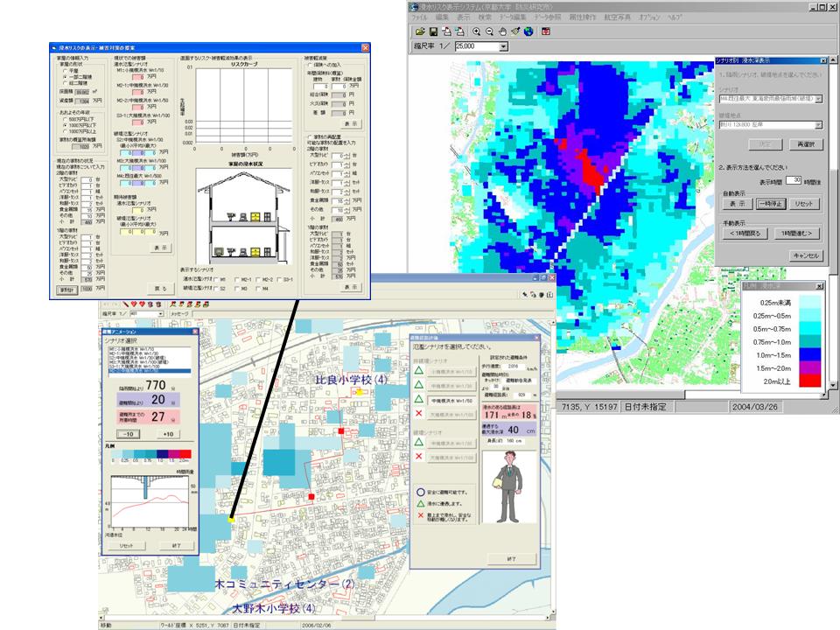
Task: Click -10 button in animation panel
Action: coord(128,434)
